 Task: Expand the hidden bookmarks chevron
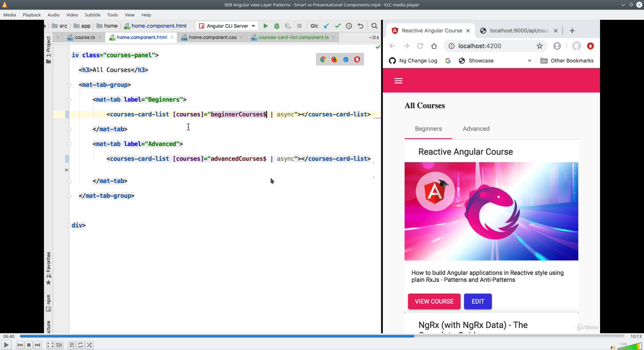[530, 61]
